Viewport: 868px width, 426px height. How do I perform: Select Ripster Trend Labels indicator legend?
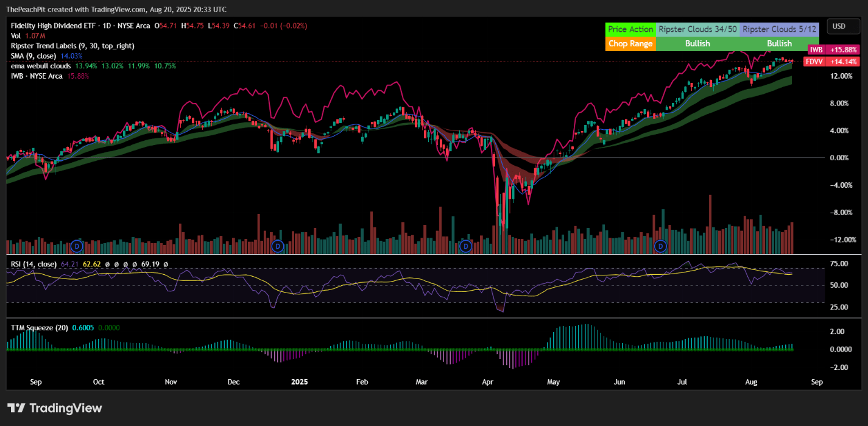(x=72, y=46)
